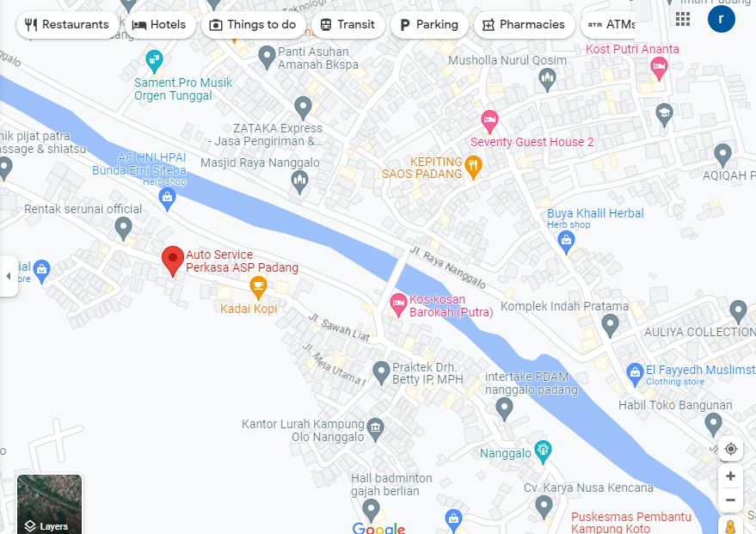Activate the Street View pegman

click(730, 525)
